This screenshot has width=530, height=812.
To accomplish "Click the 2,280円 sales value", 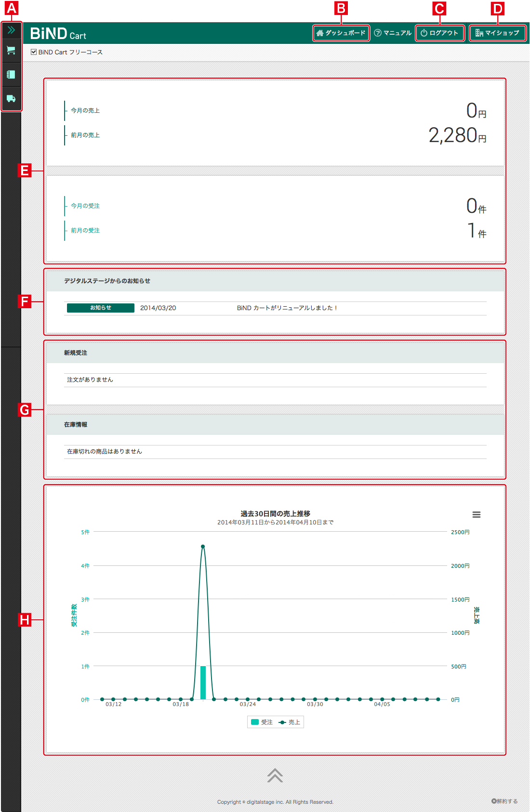I will tap(457, 135).
